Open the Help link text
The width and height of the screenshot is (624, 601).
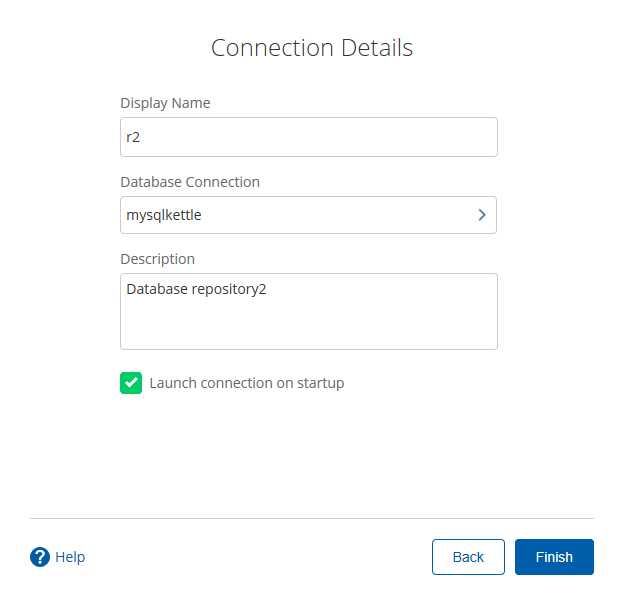click(70, 557)
